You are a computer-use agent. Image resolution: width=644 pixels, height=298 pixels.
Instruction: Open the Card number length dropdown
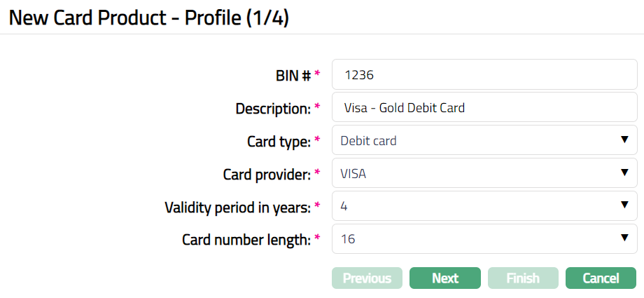click(x=483, y=239)
